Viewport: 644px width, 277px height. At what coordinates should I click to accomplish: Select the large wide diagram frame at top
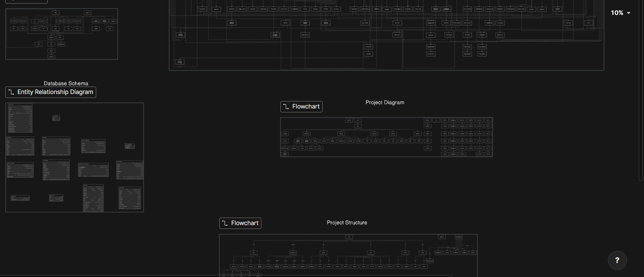[x=387, y=35]
